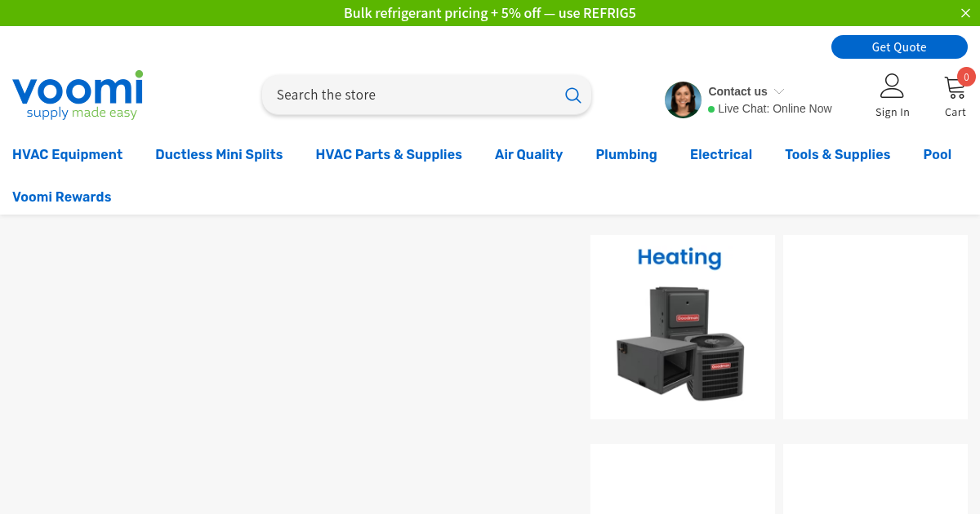Expand the Contact us chevron
This screenshot has height=514, width=980.
[x=779, y=91]
